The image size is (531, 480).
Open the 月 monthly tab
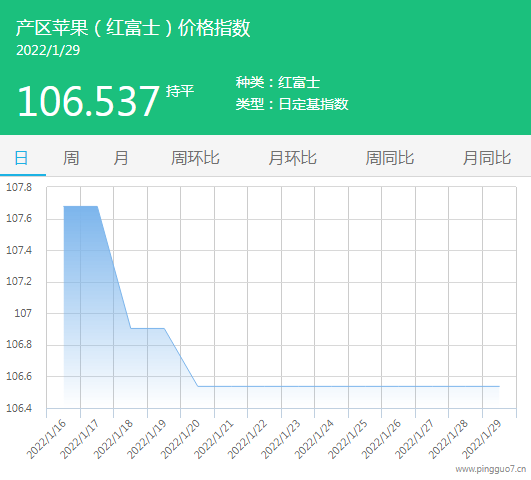121,158
